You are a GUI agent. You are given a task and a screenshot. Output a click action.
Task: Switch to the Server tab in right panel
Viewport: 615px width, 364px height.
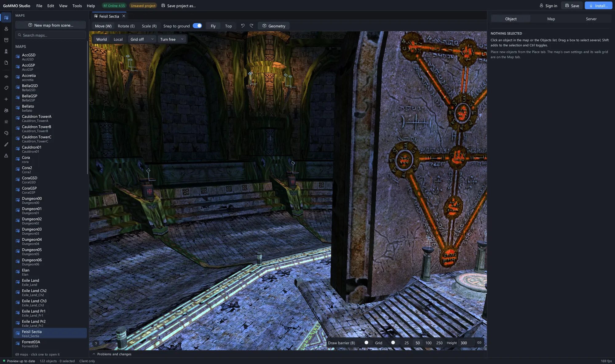coord(591,19)
